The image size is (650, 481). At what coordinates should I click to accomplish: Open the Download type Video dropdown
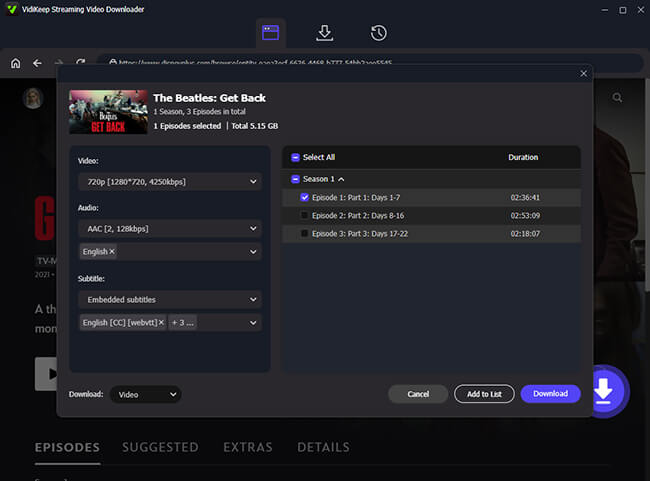click(146, 394)
